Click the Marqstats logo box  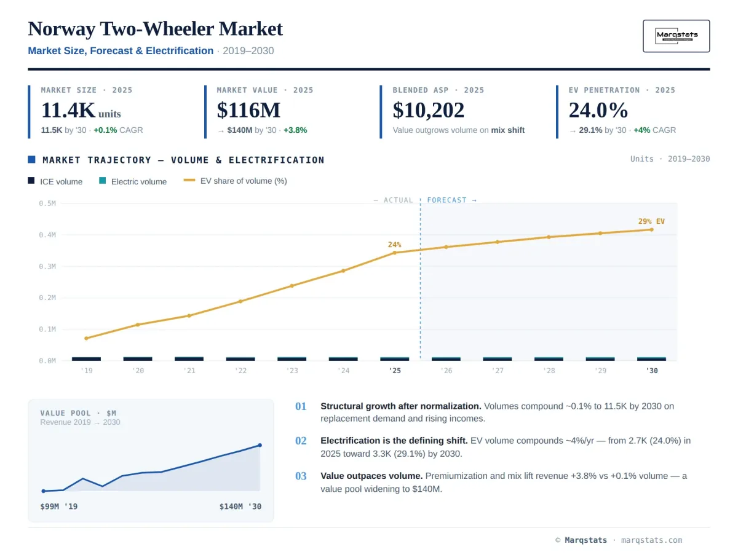tap(676, 36)
